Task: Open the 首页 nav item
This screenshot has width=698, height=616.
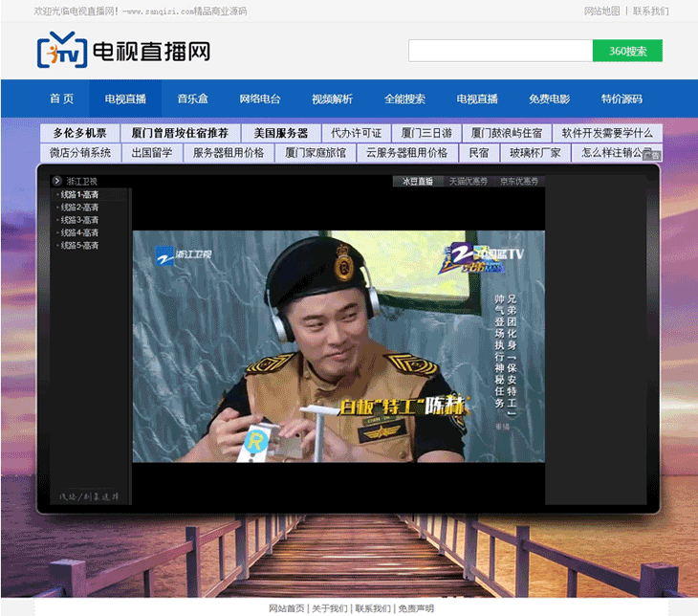Action: (62, 99)
